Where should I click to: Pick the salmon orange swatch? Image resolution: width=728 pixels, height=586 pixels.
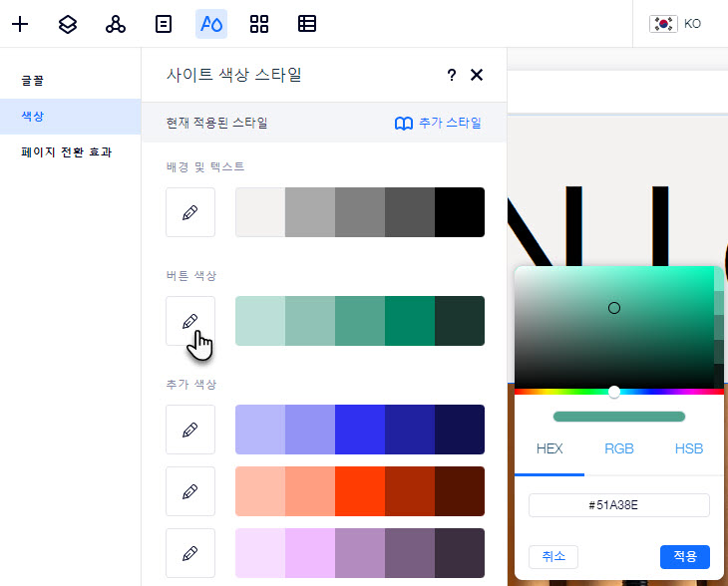point(310,491)
